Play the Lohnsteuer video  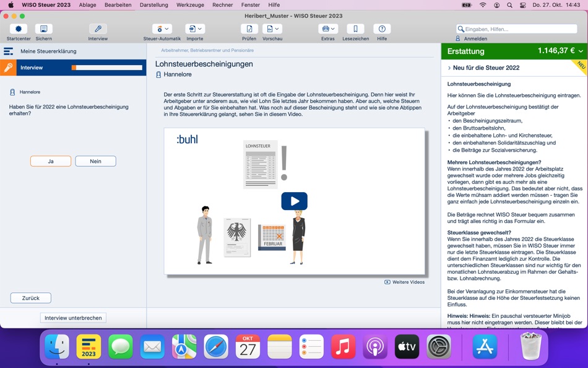(x=295, y=201)
